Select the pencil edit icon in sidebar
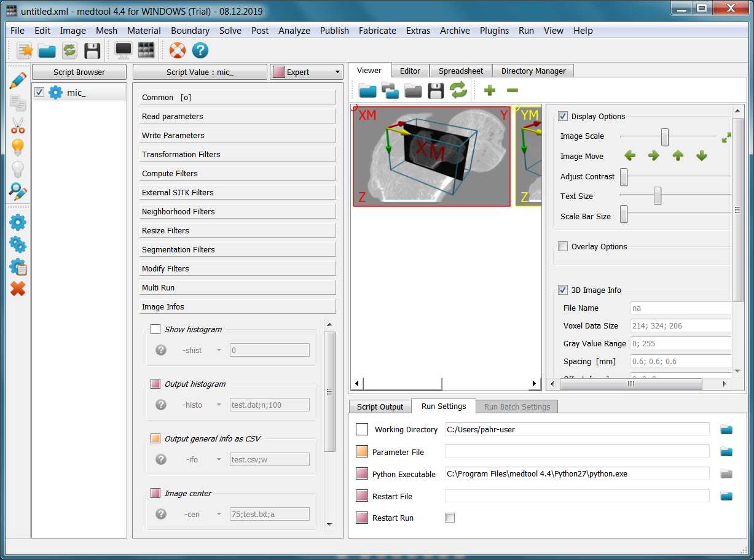 point(18,80)
